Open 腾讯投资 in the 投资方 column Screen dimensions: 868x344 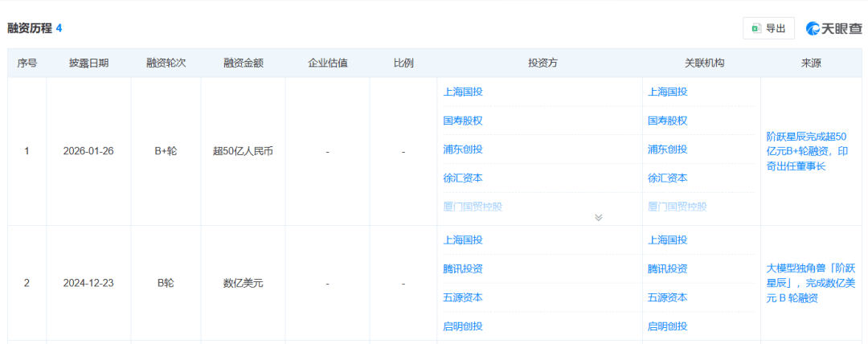tap(463, 268)
